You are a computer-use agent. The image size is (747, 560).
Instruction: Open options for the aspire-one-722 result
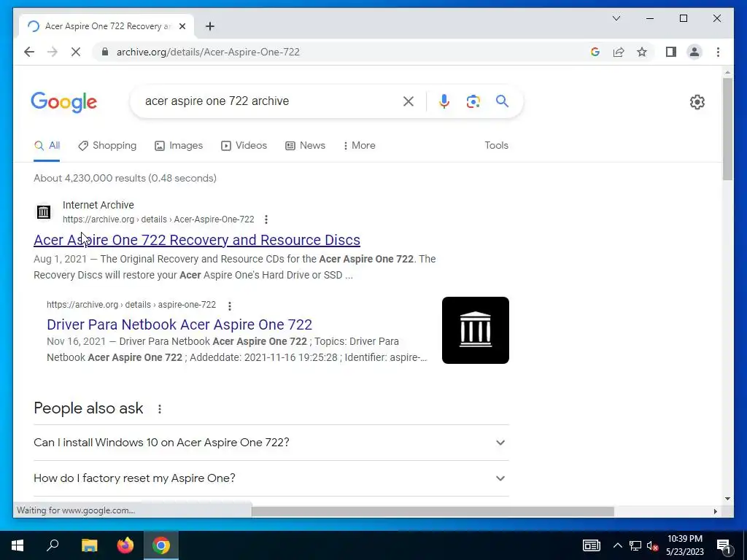tap(230, 306)
